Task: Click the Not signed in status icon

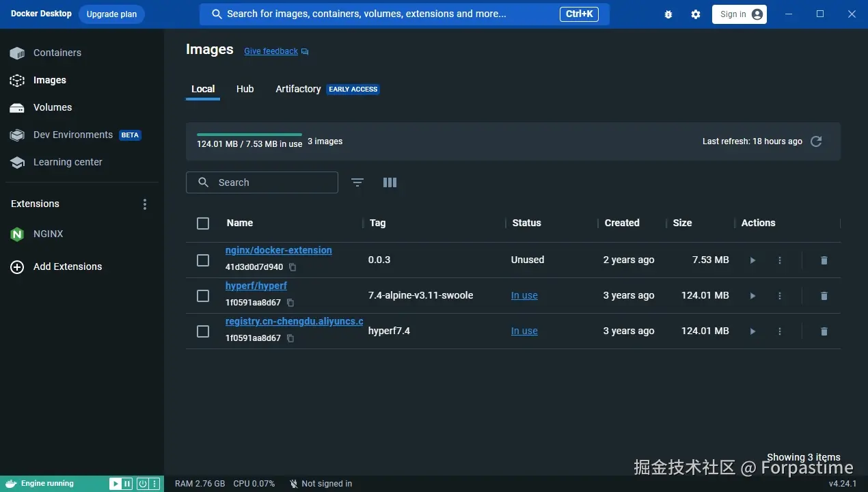Action: [294, 484]
